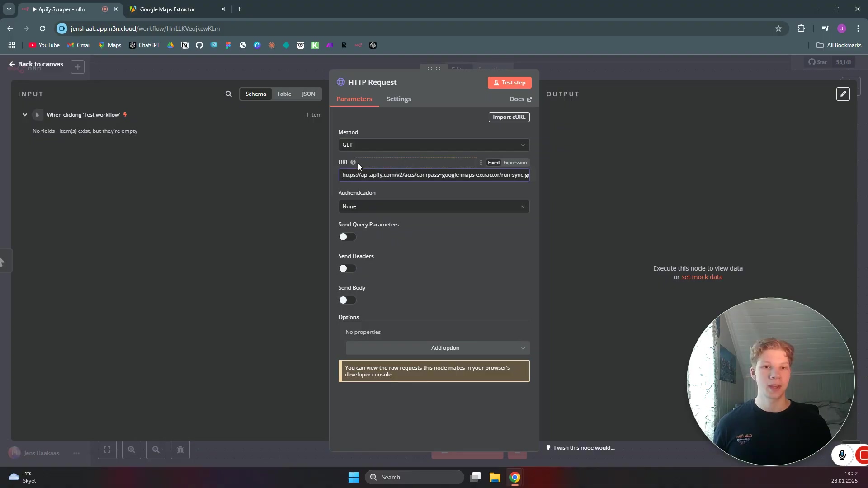The width and height of the screenshot is (868, 488).
Task: Open the browser media control icon
Action: 826,28
